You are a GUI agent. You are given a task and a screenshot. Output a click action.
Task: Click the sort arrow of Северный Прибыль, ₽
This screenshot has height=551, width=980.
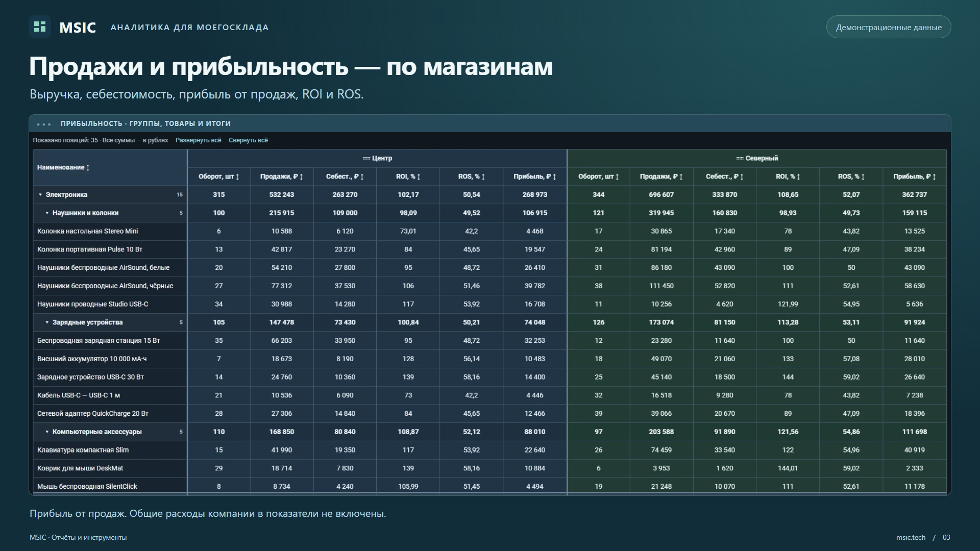tap(934, 177)
